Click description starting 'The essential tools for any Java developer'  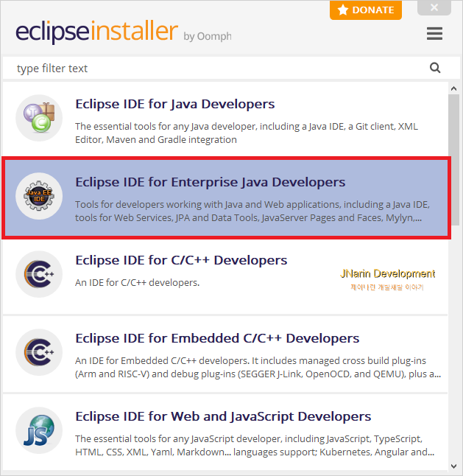click(x=247, y=133)
